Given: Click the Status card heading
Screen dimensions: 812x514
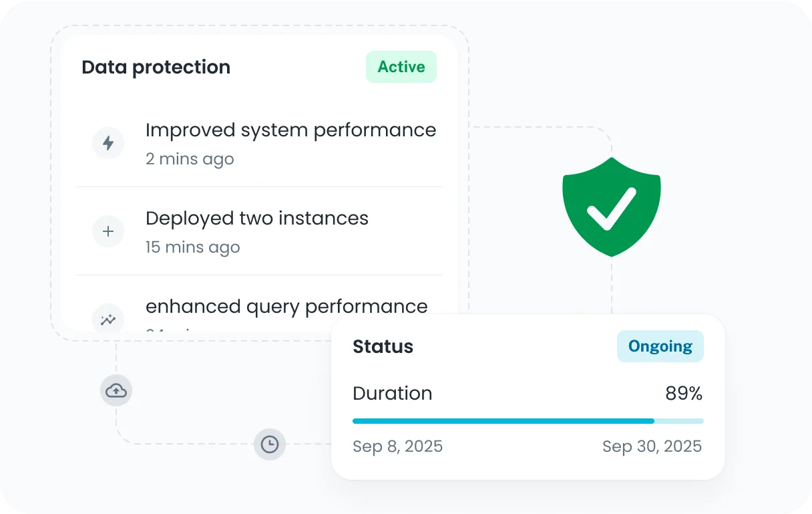Looking at the screenshot, I should coord(383,346).
